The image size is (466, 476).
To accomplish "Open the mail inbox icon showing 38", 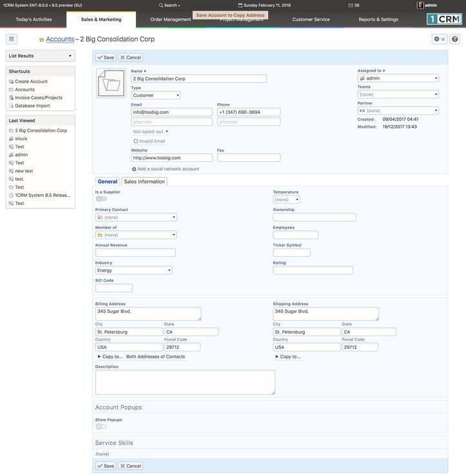I will [x=351, y=5].
